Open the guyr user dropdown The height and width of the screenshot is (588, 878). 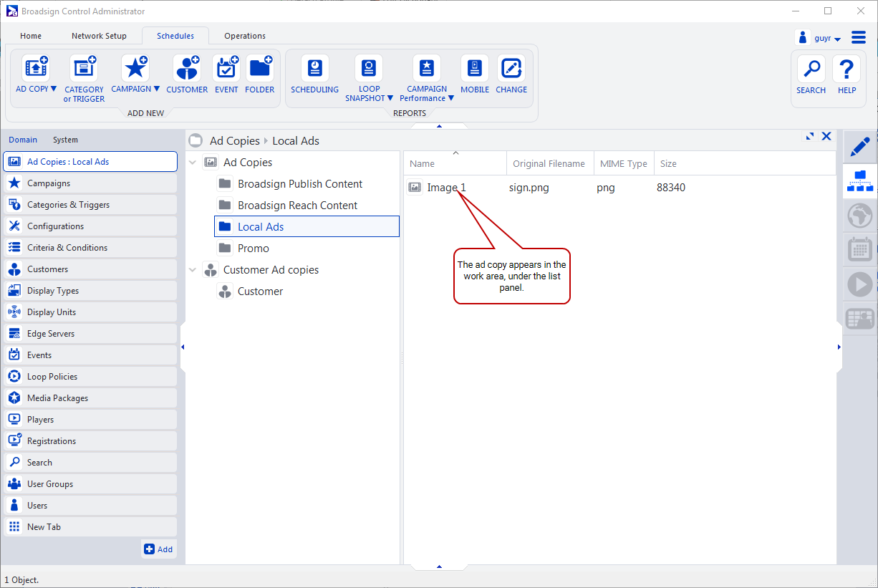tap(820, 38)
